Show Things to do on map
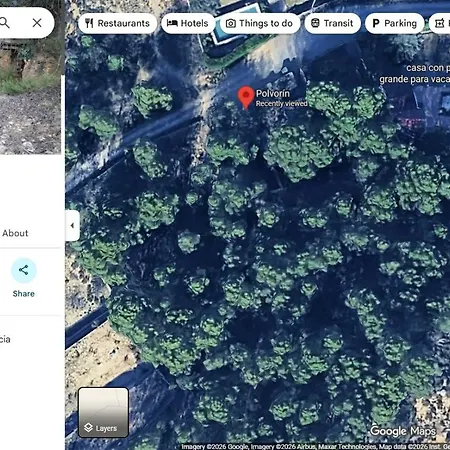The image size is (450, 450). click(x=260, y=23)
